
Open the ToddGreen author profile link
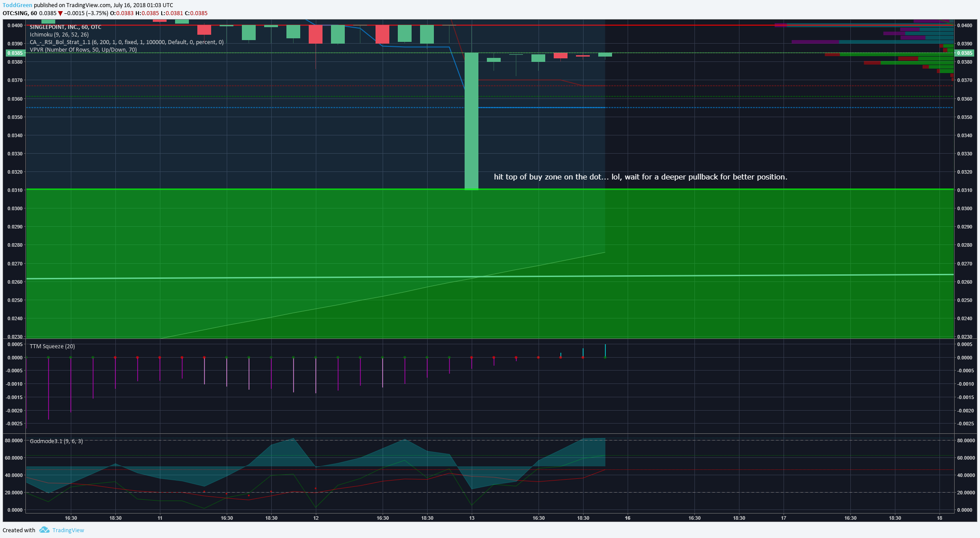click(17, 5)
